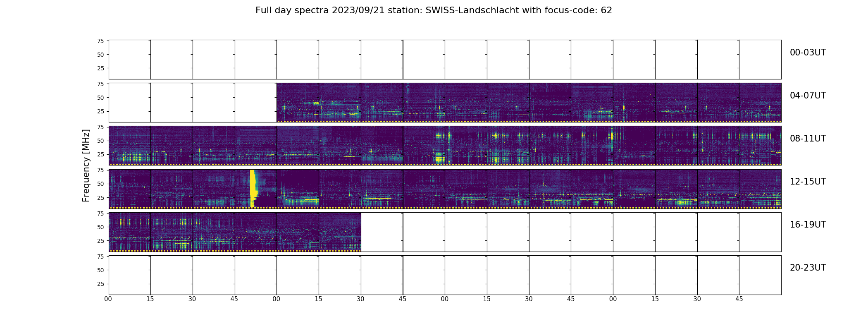Image resolution: width=868 pixels, height=331 pixels.
Task: Click the 75 tick of the 12-15UT row
Action: click(x=100, y=170)
